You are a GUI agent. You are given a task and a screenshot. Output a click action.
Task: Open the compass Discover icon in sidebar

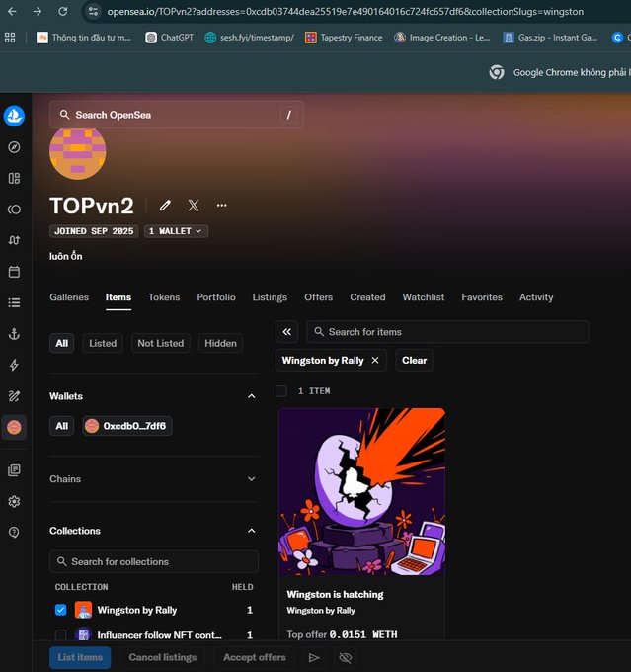(14, 147)
